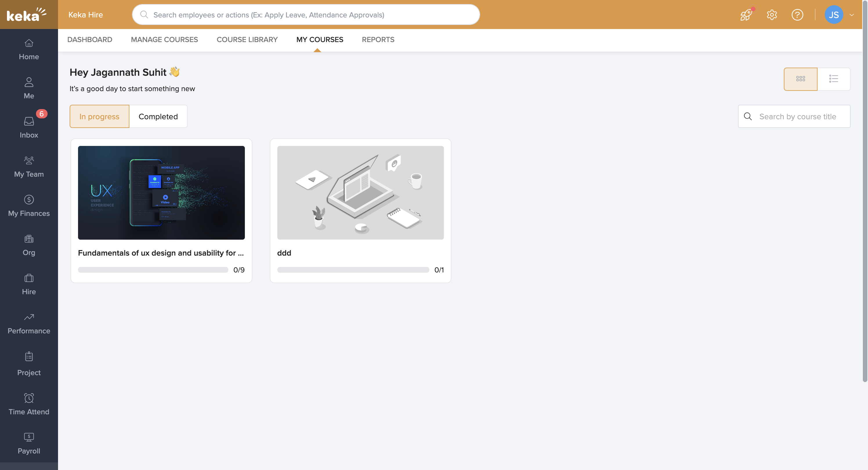Open the My Finances section
The width and height of the screenshot is (868, 470).
coord(29,205)
